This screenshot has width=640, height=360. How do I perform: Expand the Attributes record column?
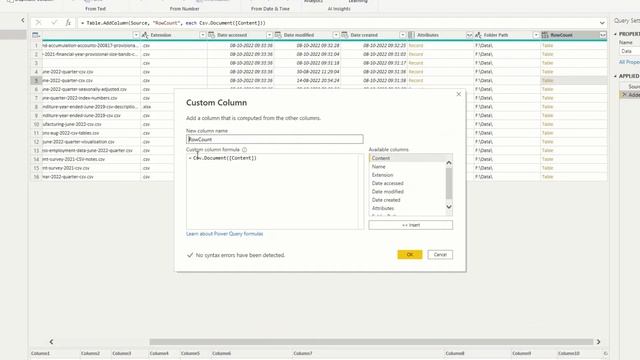(x=469, y=35)
